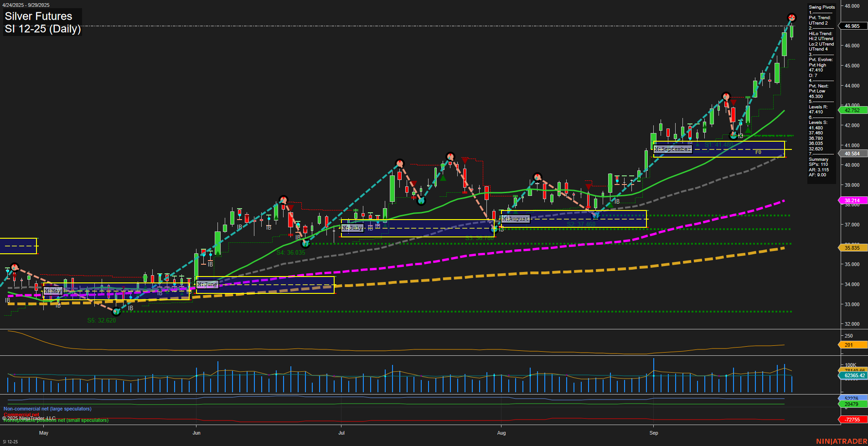Click the magenta 38.214 price swatch
This screenshot has width=868, height=446.
(852, 200)
